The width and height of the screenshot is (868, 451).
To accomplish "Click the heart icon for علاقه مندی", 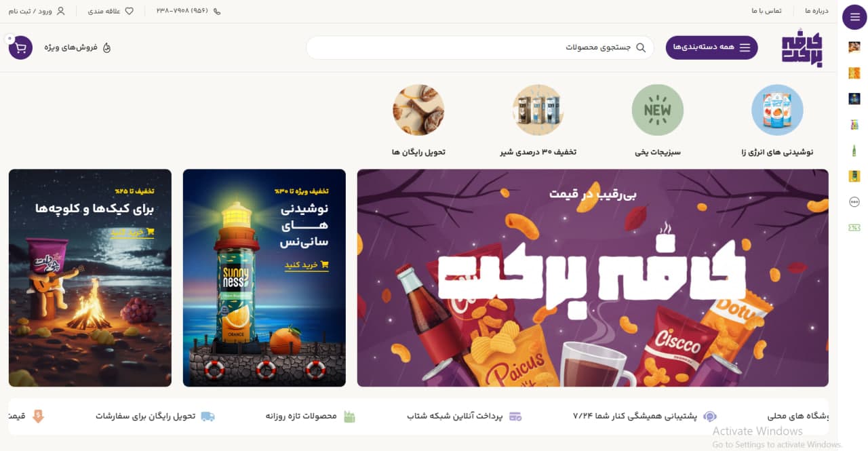I will pyautogui.click(x=130, y=12).
